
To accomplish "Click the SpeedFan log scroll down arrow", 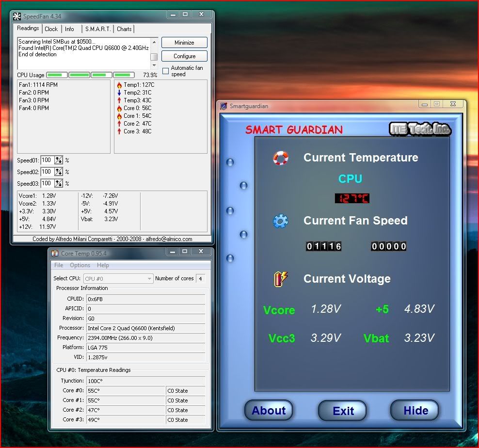I will coord(154,65).
